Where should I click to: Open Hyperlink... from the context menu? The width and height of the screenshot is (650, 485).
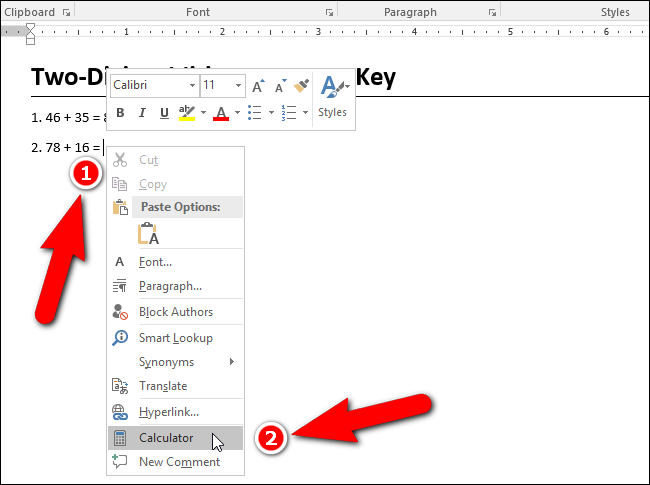pos(175,412)
